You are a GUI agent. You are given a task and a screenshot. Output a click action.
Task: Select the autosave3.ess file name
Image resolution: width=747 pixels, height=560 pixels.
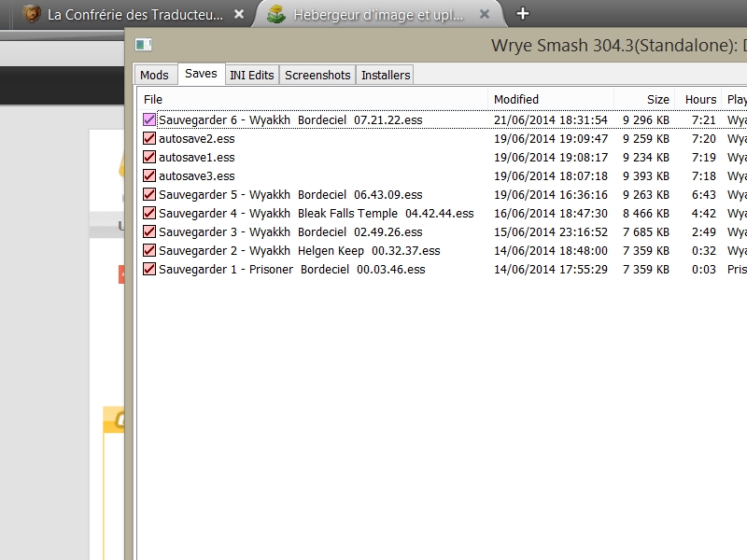pos(197,176)
